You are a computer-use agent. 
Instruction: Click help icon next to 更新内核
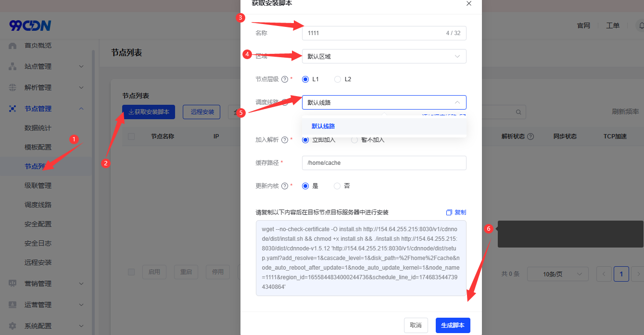coord(284,186)
